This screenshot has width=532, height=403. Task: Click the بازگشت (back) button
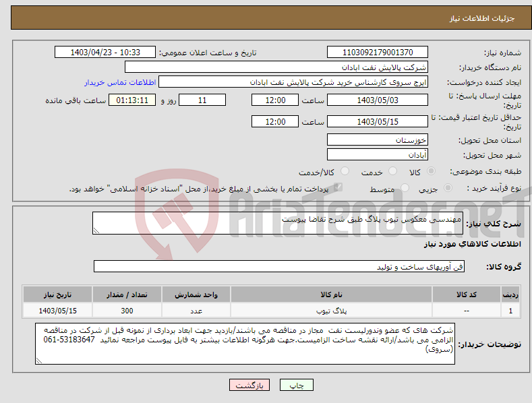tap(249, 385)
